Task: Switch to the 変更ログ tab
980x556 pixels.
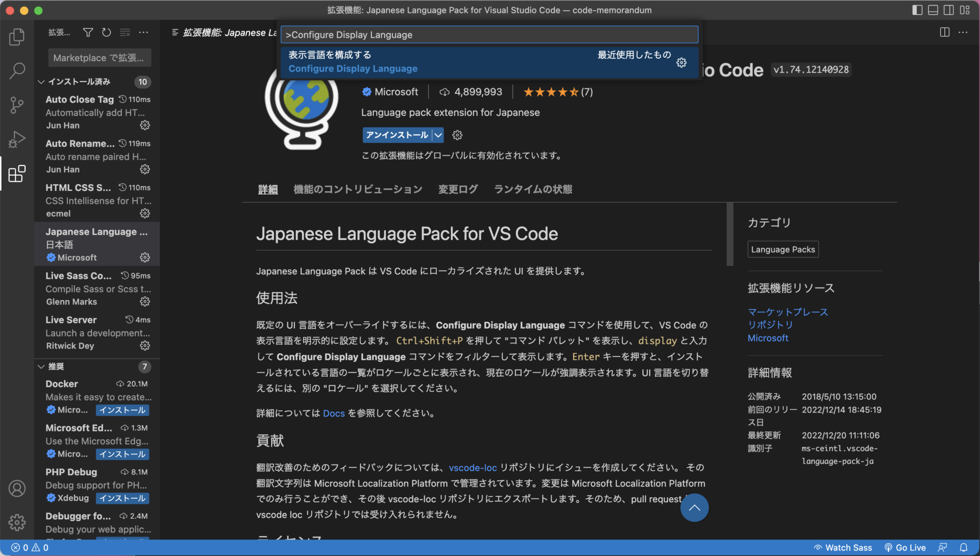Action: click(457, 189)
